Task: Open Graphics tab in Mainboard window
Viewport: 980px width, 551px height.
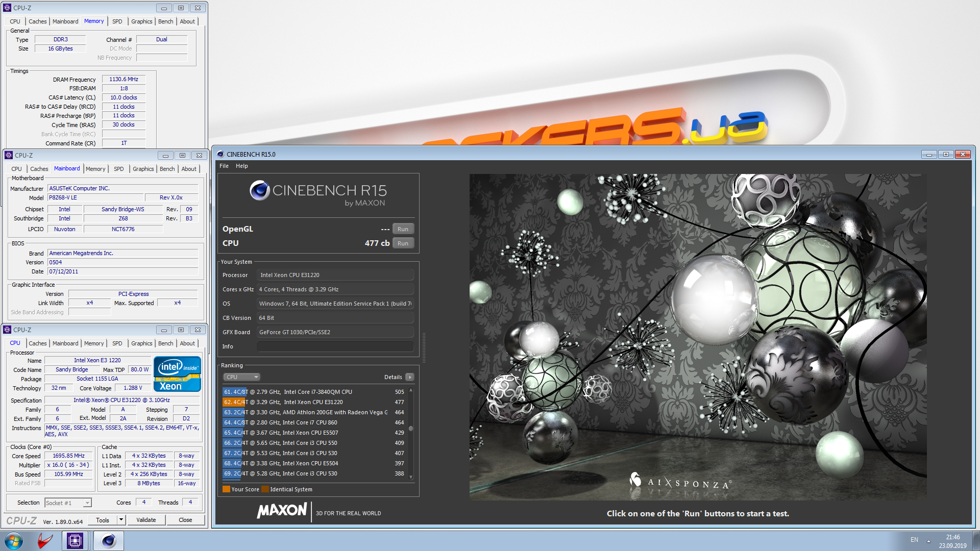Action: (x=143, y=169)
